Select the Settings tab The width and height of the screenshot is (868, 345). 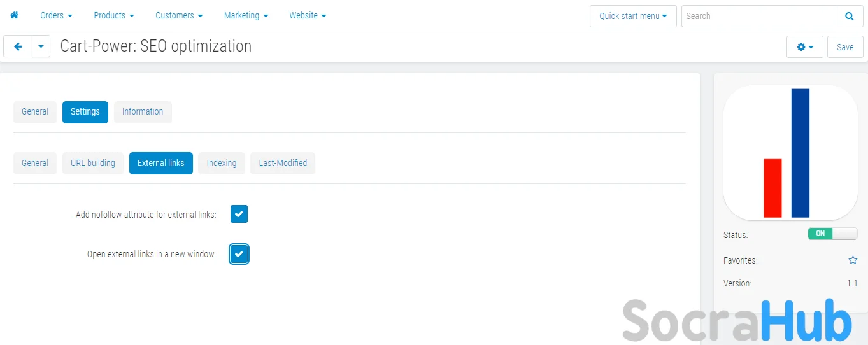(85, 111)
